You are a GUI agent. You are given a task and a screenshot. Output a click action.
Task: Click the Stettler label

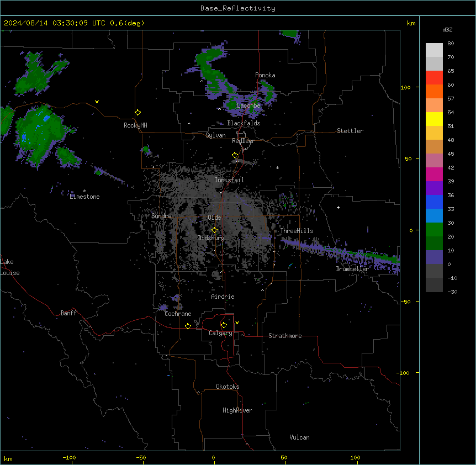(350, 131)
